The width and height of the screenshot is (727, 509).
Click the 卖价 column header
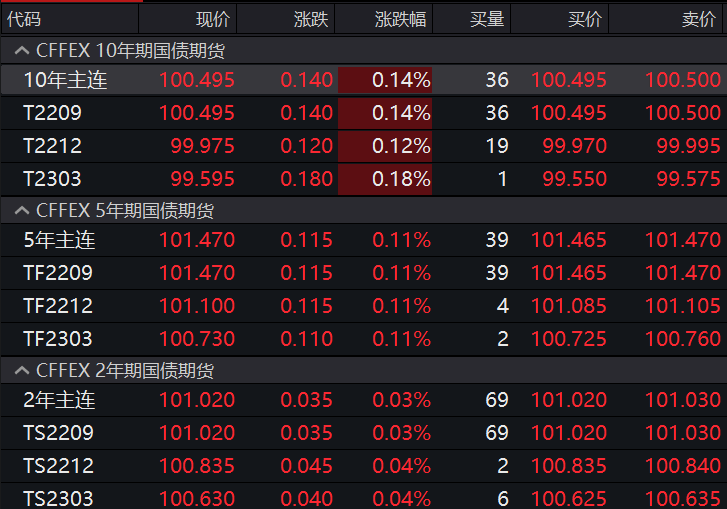pos(698,18)
